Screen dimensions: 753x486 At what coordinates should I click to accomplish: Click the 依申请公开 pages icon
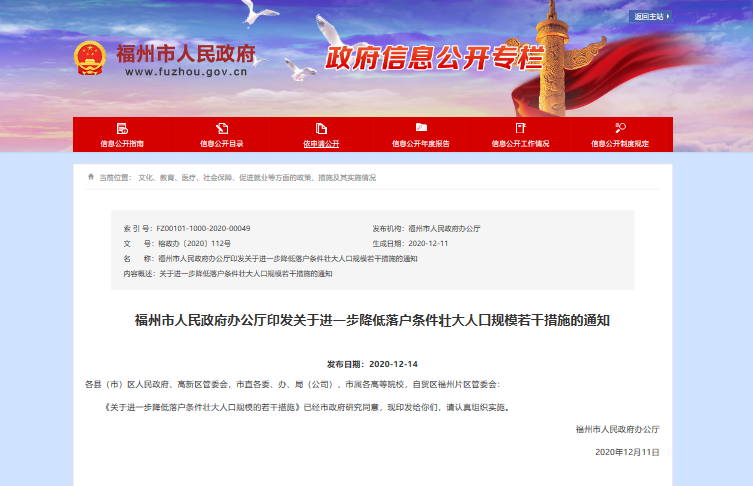pos(321,128)
